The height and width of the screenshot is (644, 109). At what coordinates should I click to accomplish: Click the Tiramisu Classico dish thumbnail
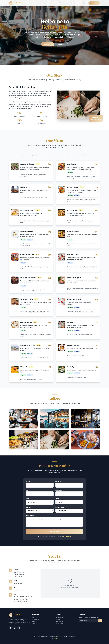[x=15, y=302]
